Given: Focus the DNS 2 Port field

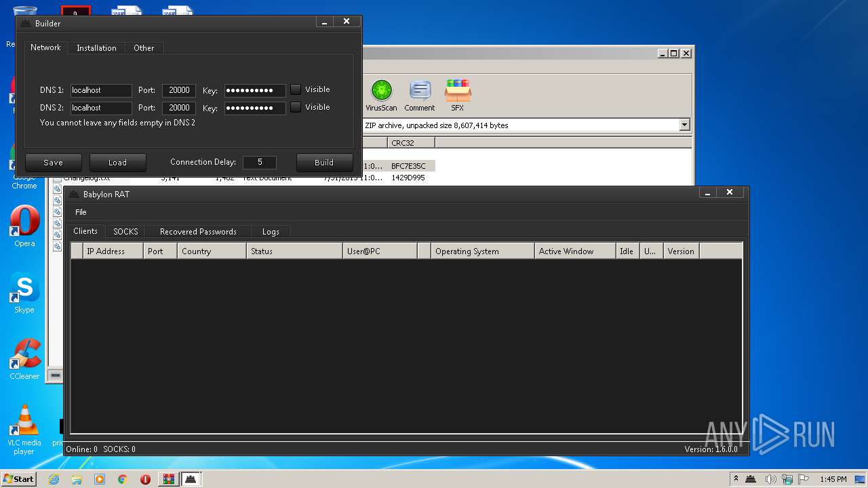Looking at the screenshot, I should 179,108.
